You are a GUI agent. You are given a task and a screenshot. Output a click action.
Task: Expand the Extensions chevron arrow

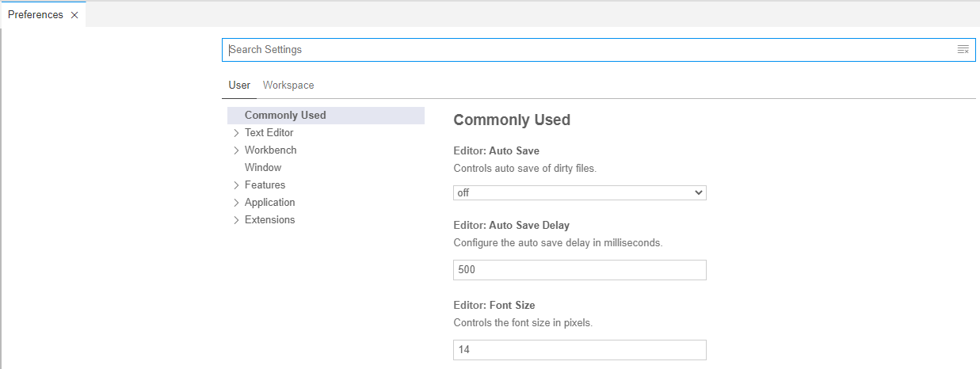236,220
